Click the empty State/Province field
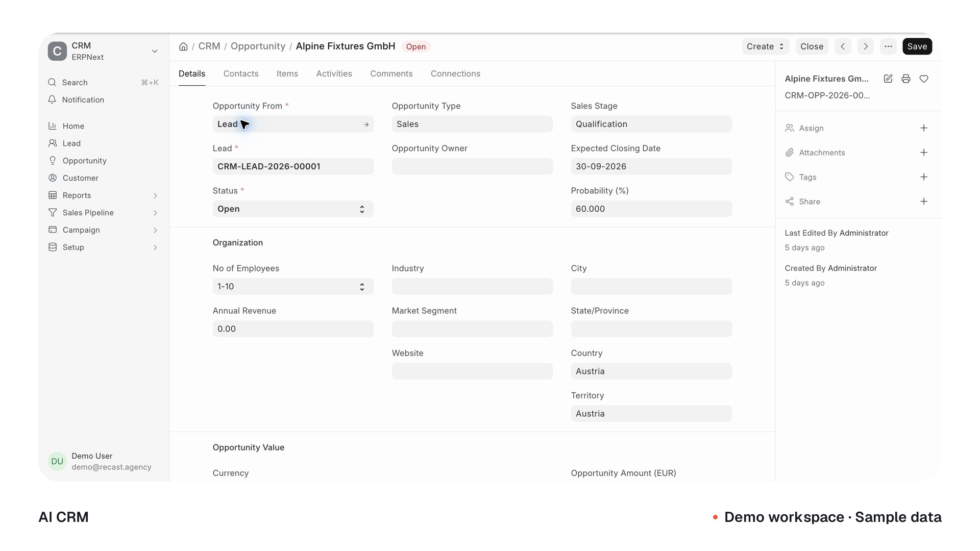Viewport: 980px width, 551px height. click(x=651, y=329)
